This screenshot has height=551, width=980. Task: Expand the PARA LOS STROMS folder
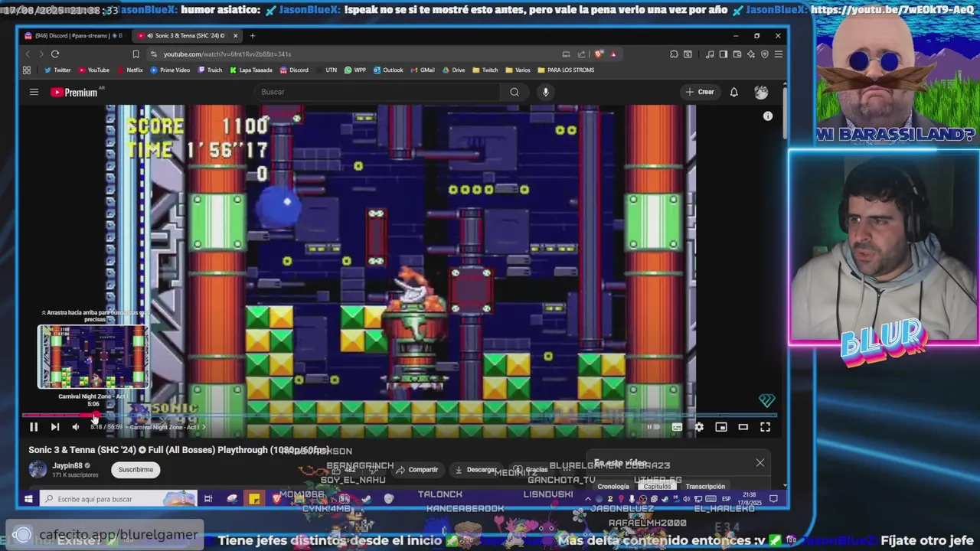[x=566, y=70]
